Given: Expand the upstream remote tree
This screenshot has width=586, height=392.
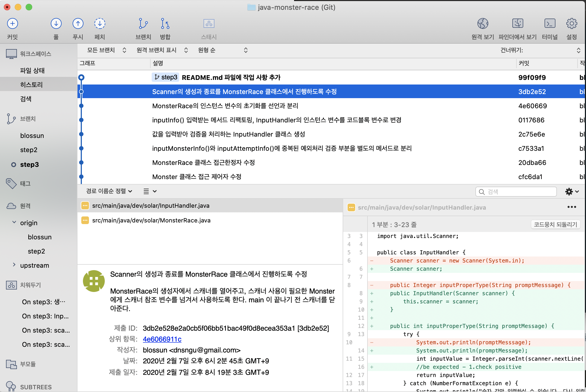Looking at the screenshot, I should click(x=14, y=265).
